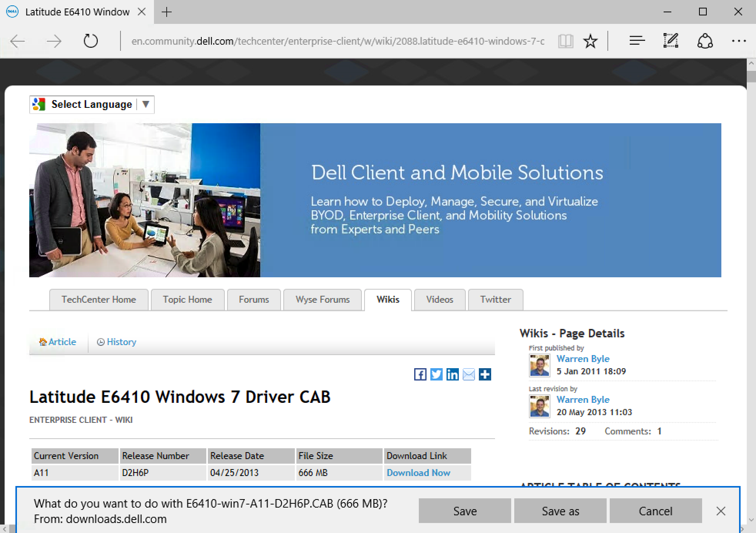Image resolution: width=756 pixels, height=533 pixels.
Task: Click the address bar URL field
Action: tap(338, 41)
